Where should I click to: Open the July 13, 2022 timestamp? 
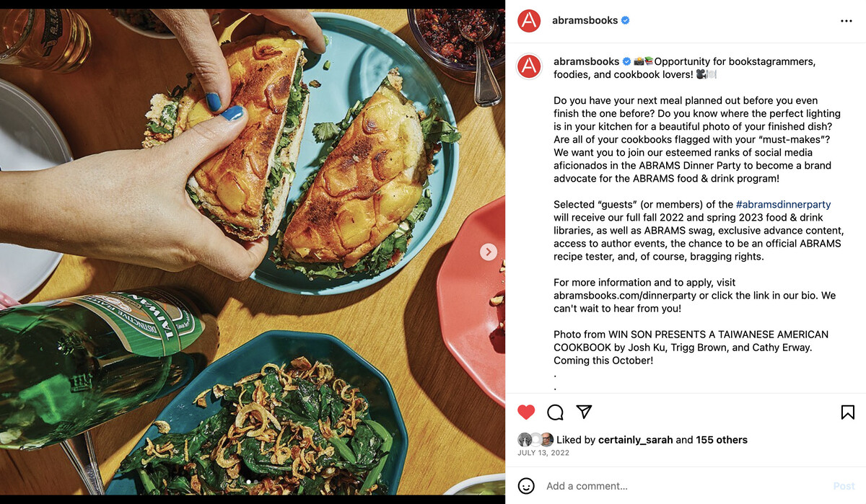tap(543, 453)
